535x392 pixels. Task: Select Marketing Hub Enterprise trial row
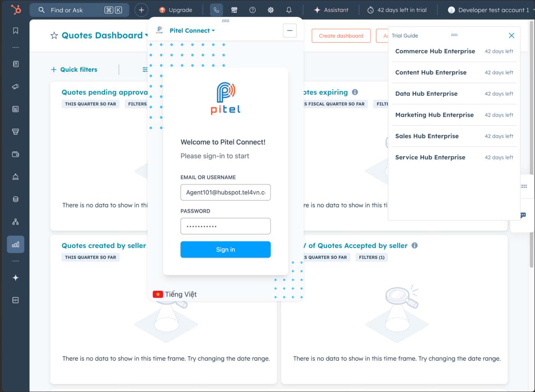454,115
